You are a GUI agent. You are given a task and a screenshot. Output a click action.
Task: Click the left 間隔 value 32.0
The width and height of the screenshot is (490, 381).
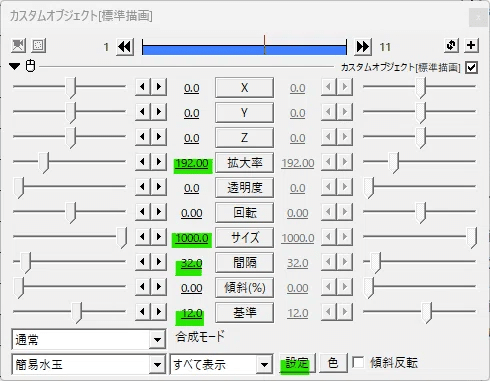192,263
